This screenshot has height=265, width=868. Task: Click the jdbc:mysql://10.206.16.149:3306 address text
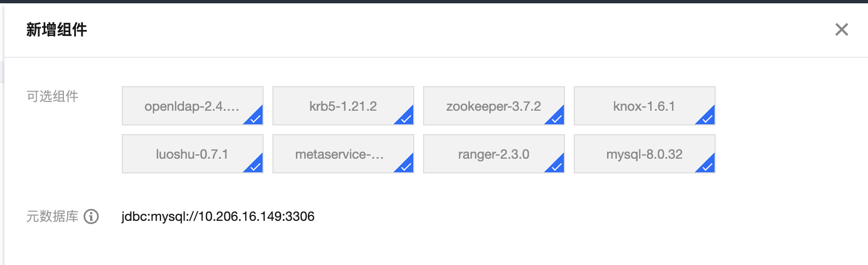pos(218,216)
